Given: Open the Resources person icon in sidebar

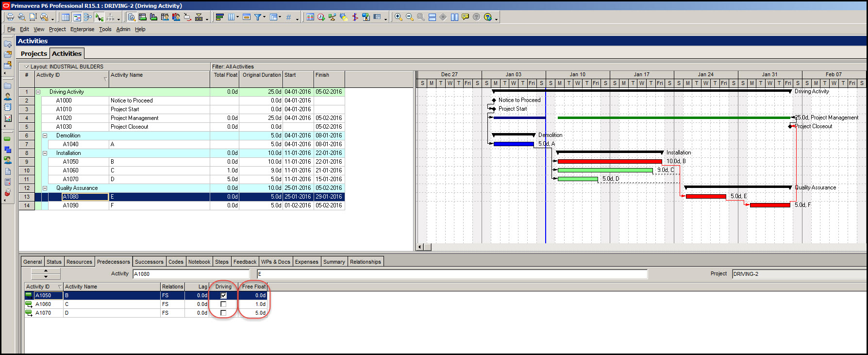Looking at the screenshot, I should pos(8,96).
